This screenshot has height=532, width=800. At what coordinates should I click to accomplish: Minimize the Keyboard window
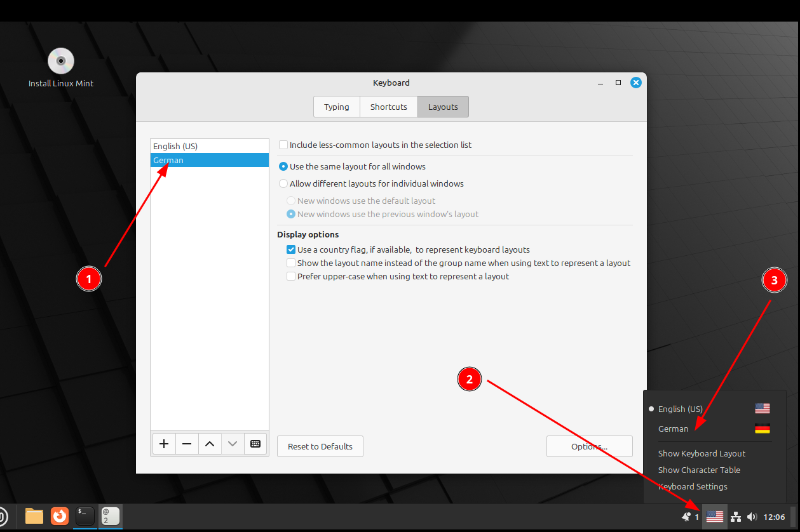click(x=601, y=83)
